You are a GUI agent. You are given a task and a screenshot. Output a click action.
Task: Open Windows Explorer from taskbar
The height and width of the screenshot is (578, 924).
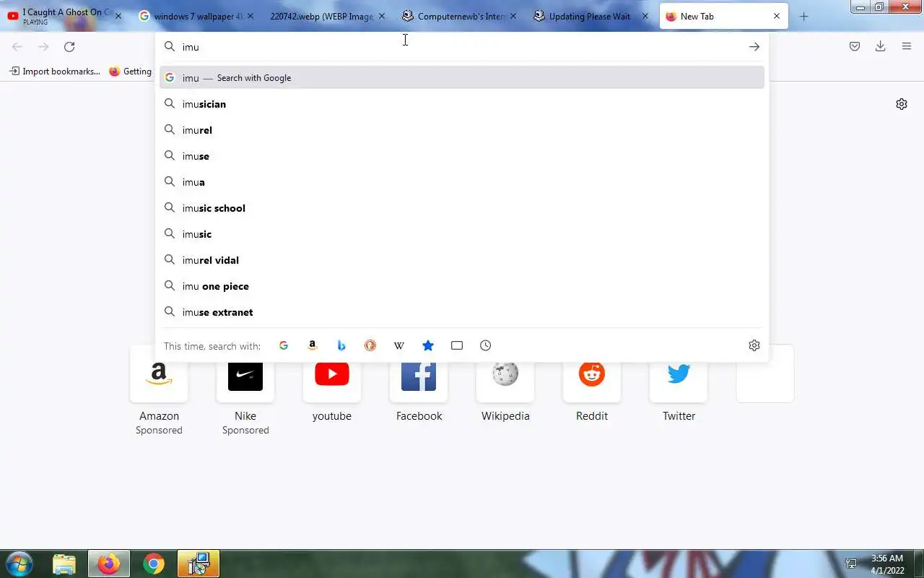pos(64,564)
